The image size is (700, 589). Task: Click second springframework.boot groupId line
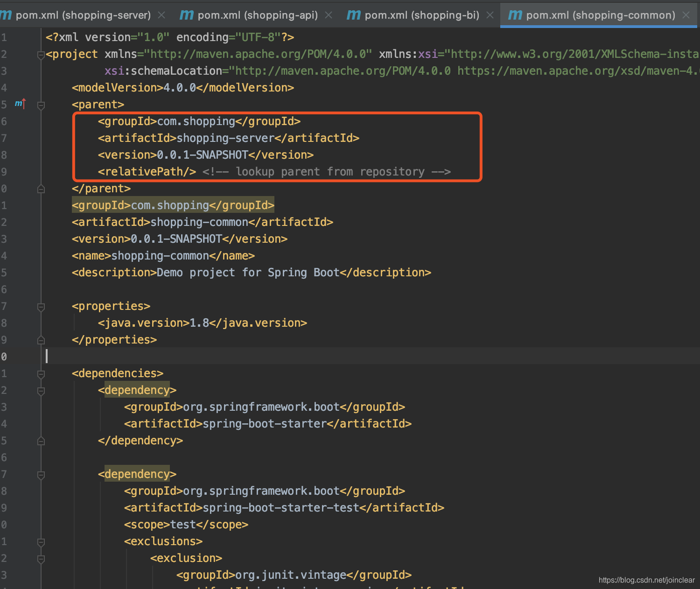point(265,491)
